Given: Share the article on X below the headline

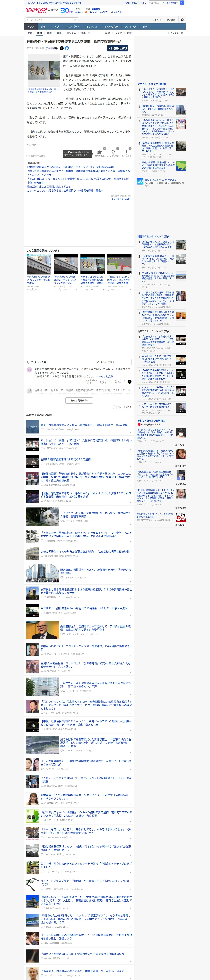Looking at the screenshot, I should click(62, 48).
